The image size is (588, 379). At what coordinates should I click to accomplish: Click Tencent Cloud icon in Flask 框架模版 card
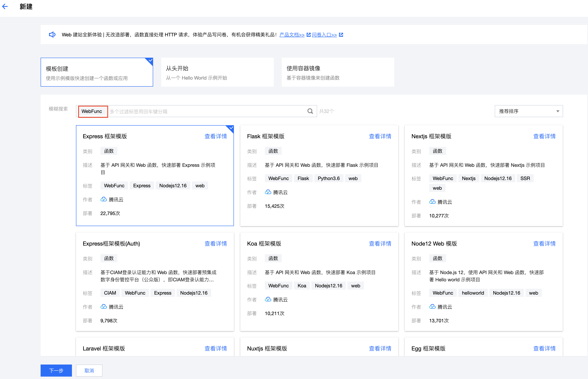pos(268,192)
